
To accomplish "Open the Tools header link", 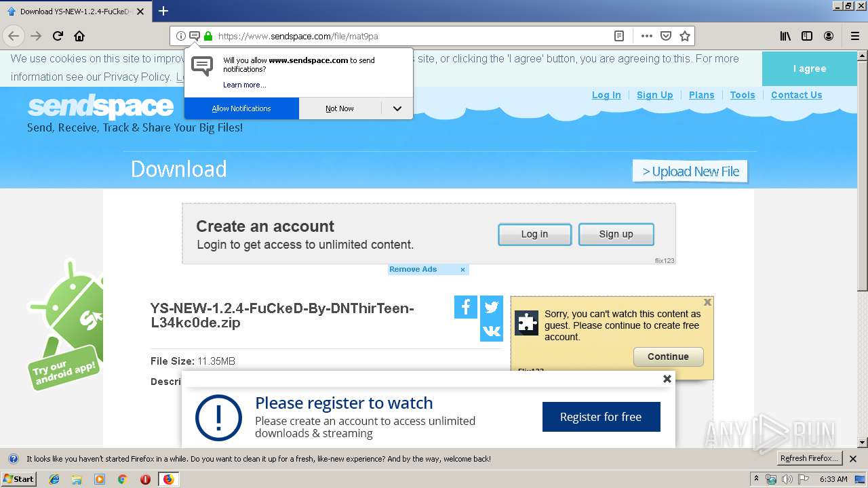I will click(743, 95).
